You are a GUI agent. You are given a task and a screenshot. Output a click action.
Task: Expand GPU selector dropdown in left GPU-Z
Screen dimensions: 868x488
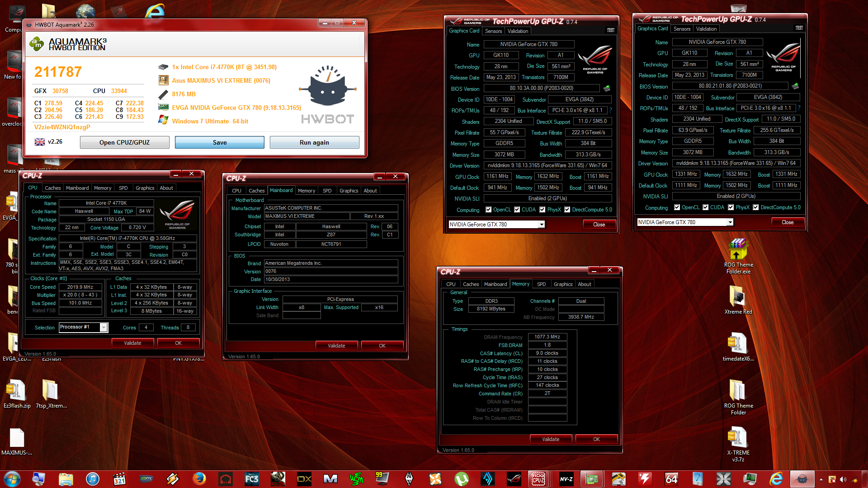[542, 225]
